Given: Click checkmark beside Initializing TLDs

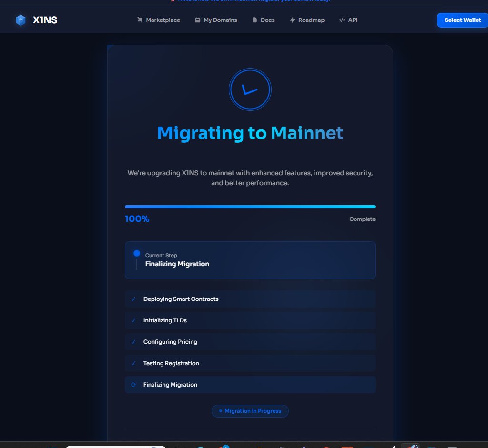Looking at the screenshot, I should tap(133, 320).
